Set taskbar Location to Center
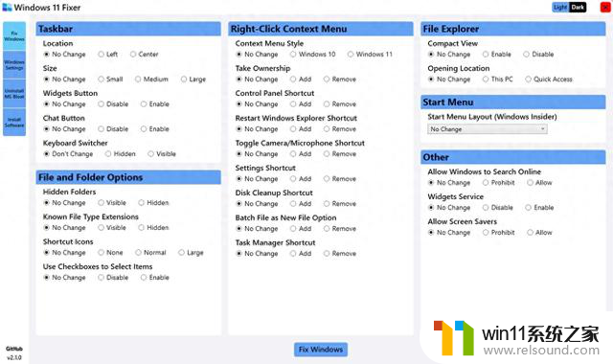This screenshot has width=613, height=364. point(144,54)
